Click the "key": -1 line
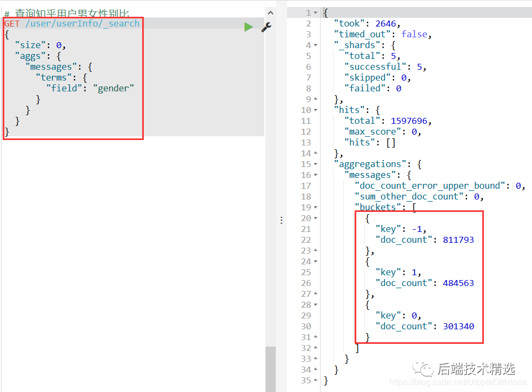 pyautogui.click(x=401, y=229)
